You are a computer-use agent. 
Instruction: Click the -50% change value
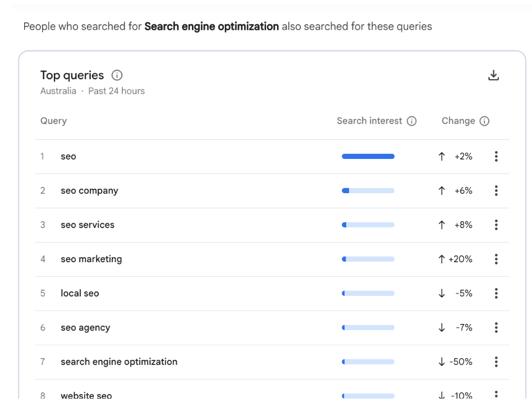(461, 362)
